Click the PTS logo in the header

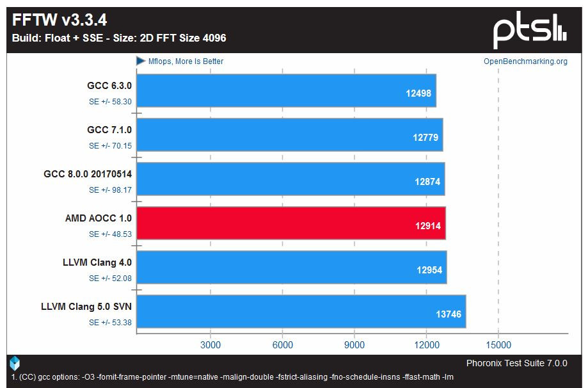[530, 30]
